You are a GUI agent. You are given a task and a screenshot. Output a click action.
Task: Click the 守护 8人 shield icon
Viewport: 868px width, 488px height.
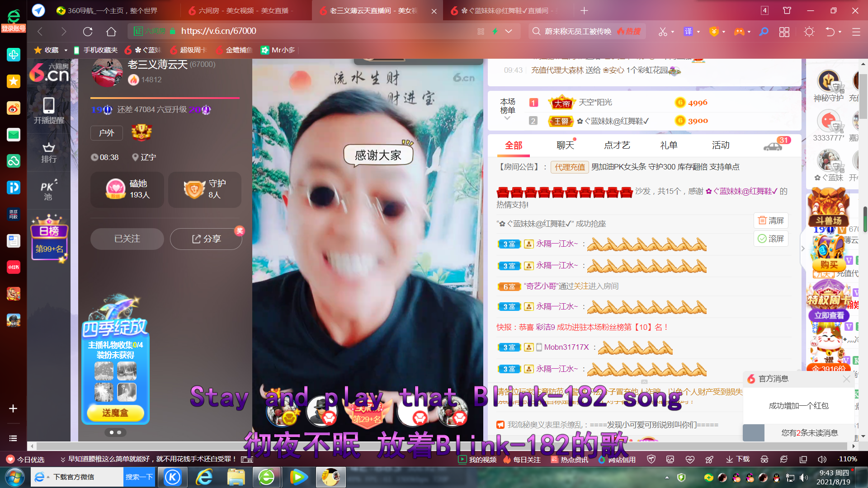194,189
